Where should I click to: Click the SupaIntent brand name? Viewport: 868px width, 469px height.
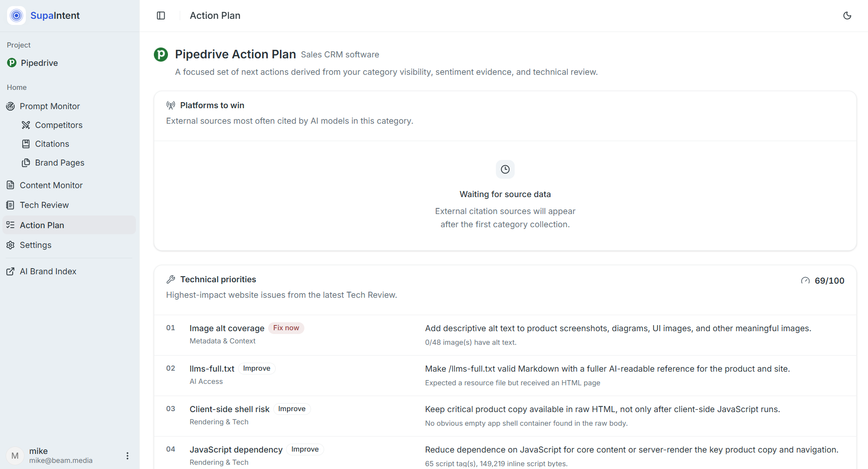55,16
